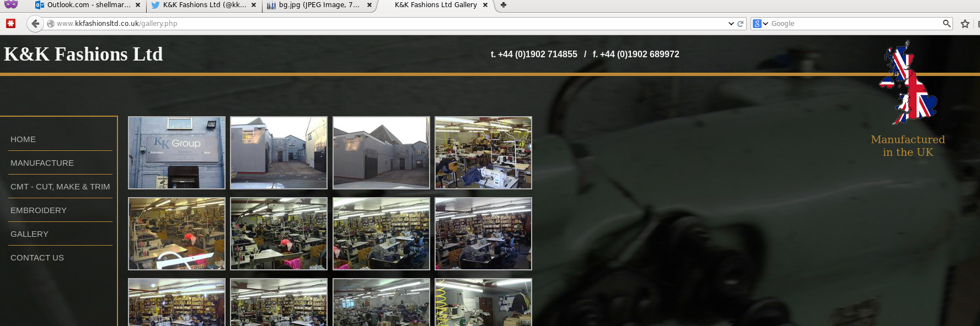
Task: Click the globe site identity icon
Action: [x=51, y=24]
